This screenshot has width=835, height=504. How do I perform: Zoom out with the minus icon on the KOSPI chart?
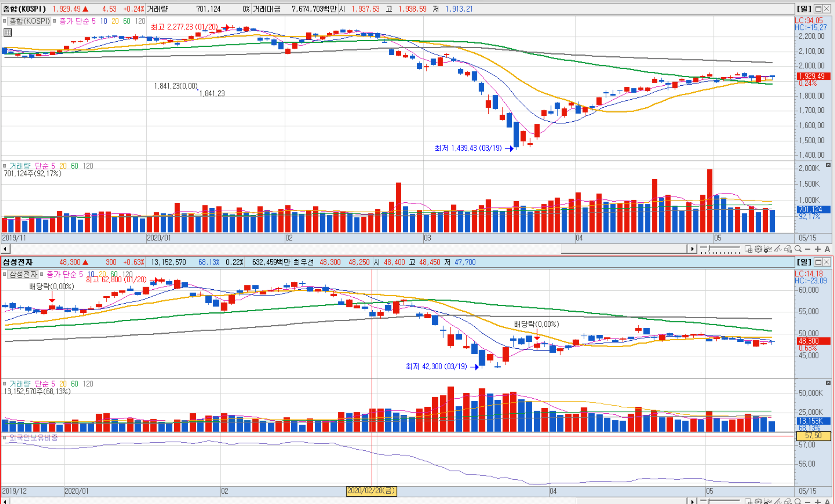tap(808, 249)
